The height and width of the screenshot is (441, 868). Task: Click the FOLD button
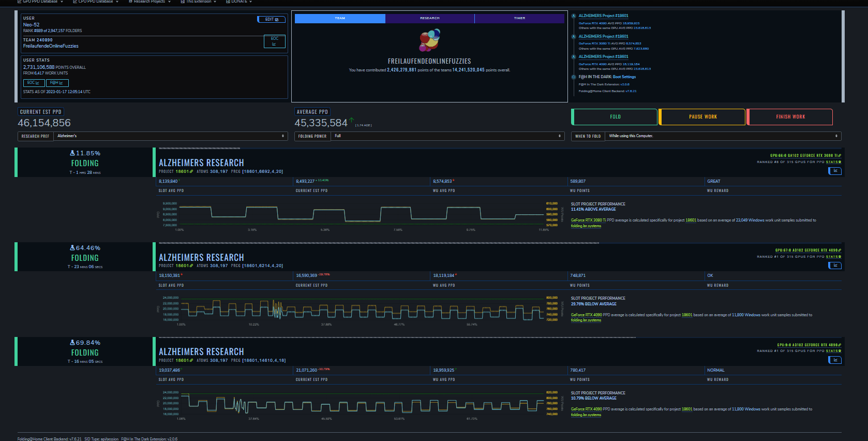[615, 117]
